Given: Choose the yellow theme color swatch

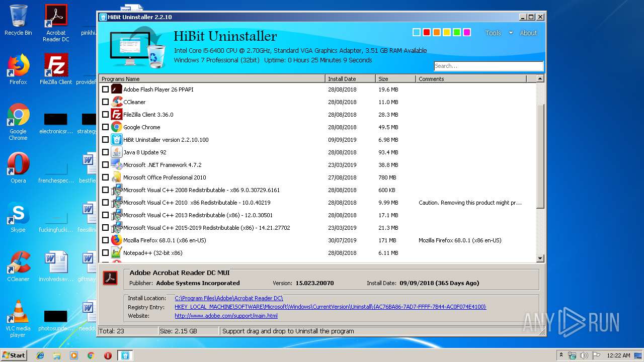Looking at the screenshot, I should coord(447,32).
